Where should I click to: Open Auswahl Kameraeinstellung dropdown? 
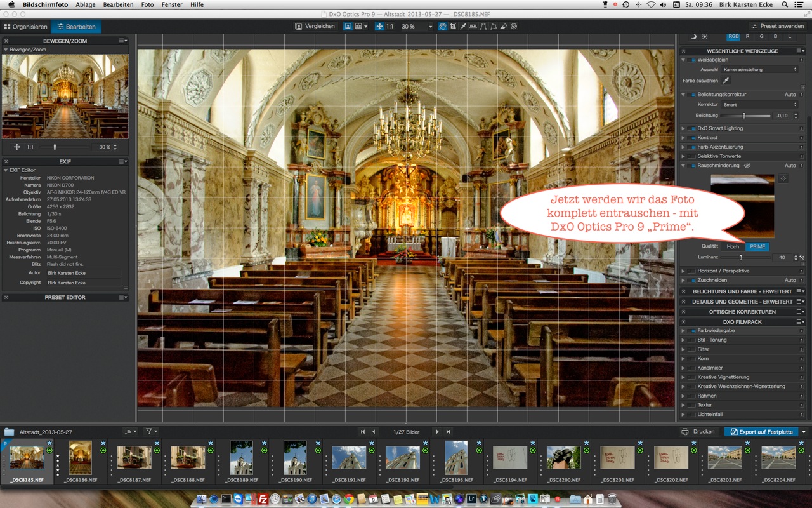[759, 69]
